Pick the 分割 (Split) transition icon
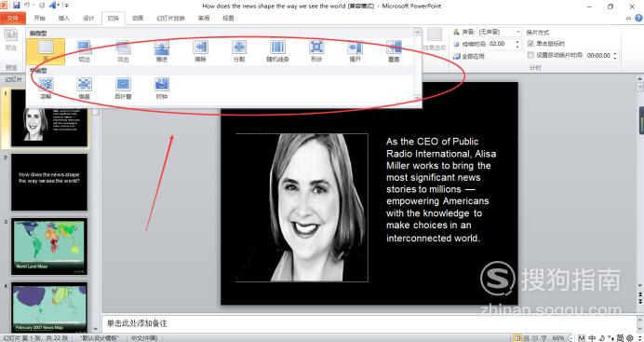Image resolution: width=644 pixels, height=342 pixels. [239, 51]
